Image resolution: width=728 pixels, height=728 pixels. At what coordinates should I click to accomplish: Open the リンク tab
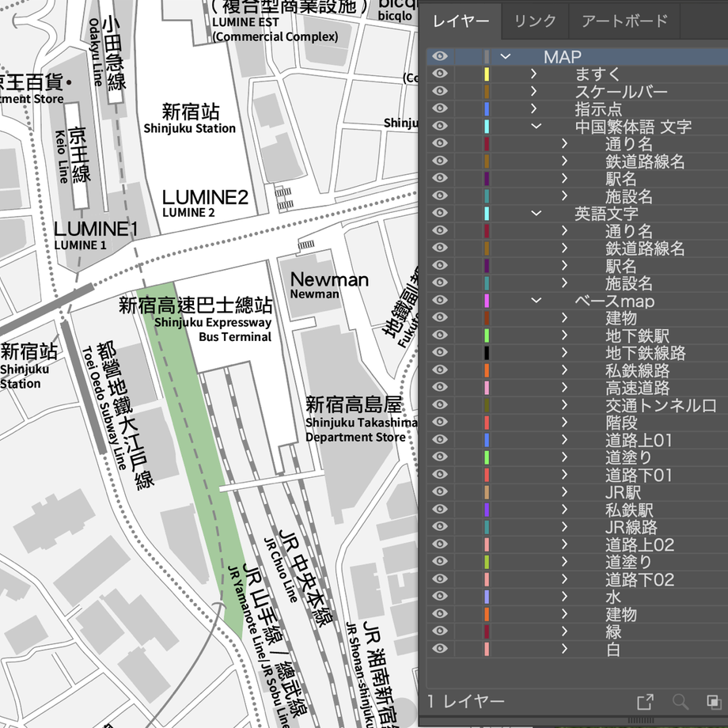pyautogui.click(x=535, y=21)
